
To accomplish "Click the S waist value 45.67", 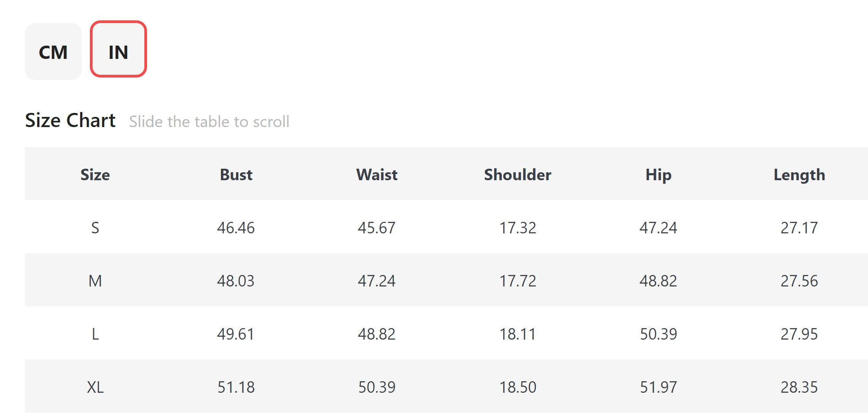I will [x=377, y=228].
